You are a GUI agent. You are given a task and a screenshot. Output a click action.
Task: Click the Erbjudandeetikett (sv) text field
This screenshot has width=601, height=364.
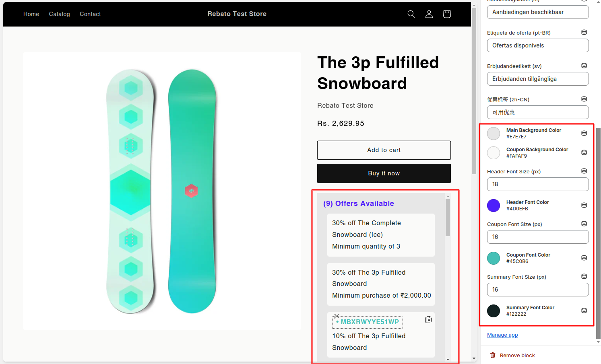tap(537, 79)
